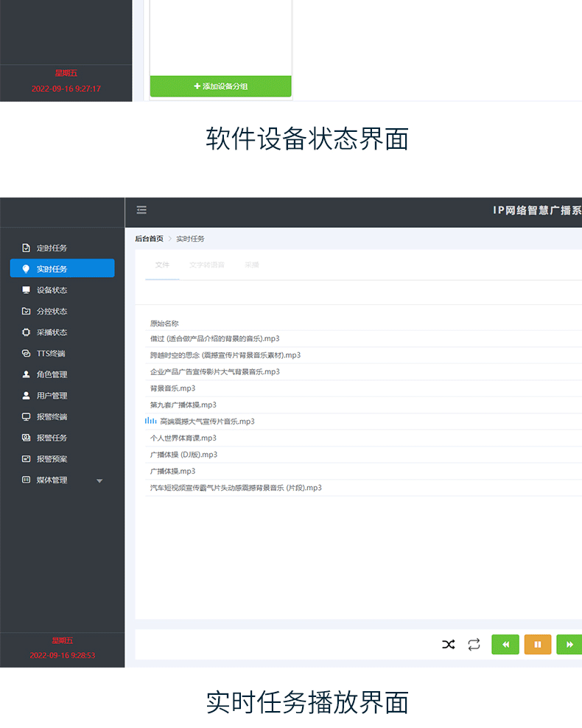Expand the 媒体管理 submenu arrow
The width and height of the screenshot is (582, 728).
(99, 481)
